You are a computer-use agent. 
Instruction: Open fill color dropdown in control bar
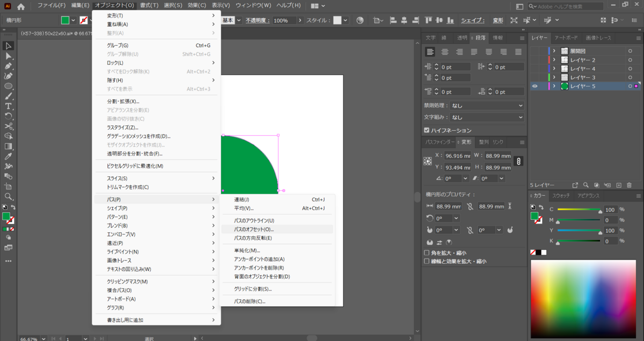pyautogui.click(x=74, y=20)
